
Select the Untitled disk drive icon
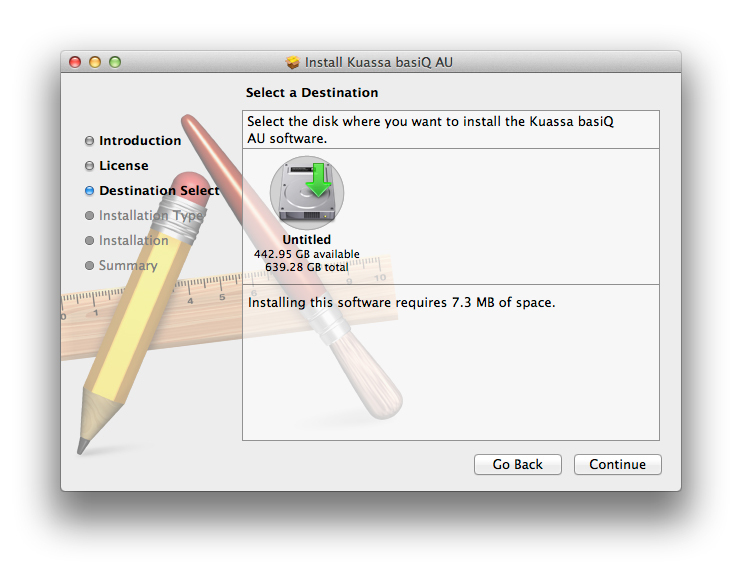click(x=307, y=192)
